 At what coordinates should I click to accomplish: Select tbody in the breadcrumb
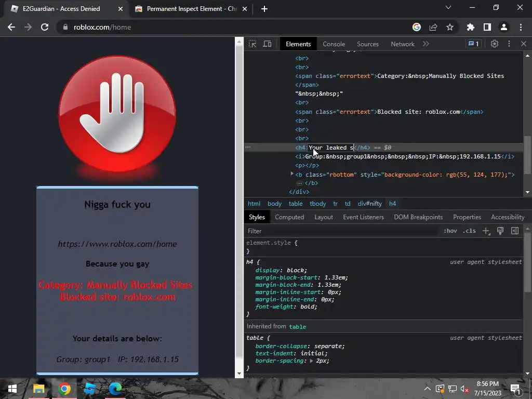[317, 204]
